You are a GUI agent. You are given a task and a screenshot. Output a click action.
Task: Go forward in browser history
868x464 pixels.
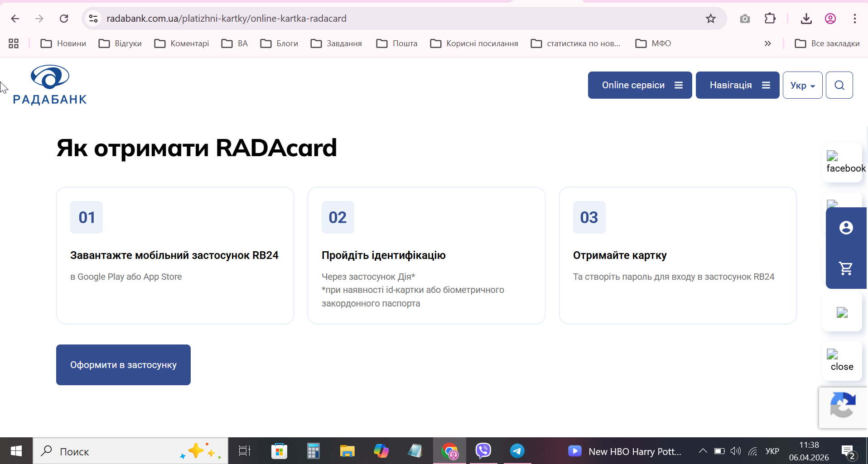pyautogui.click(x=39, y=19)
